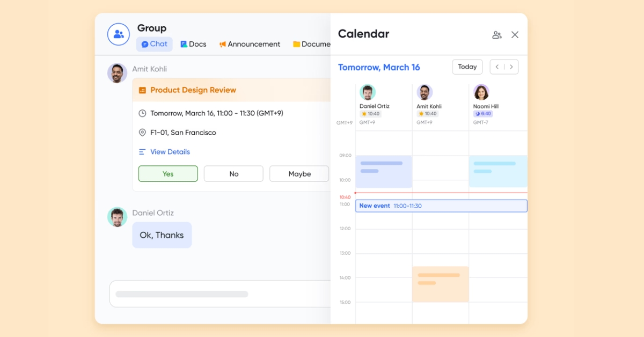Click the location pin icon beside F1-01
Screen dimensions: 644x337
tap(142, 133)
